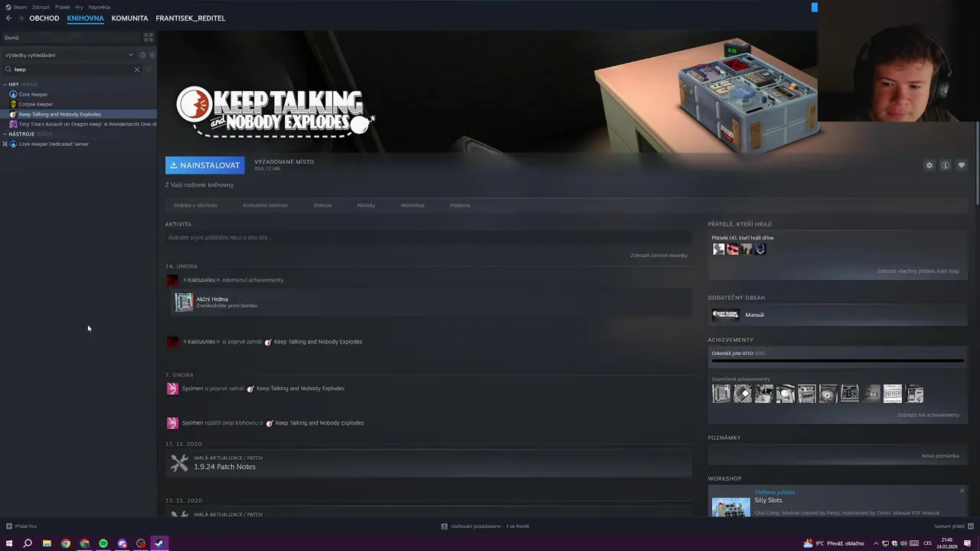Open the FRANTISEK_REDITEL profile tab

pos(190,18)
